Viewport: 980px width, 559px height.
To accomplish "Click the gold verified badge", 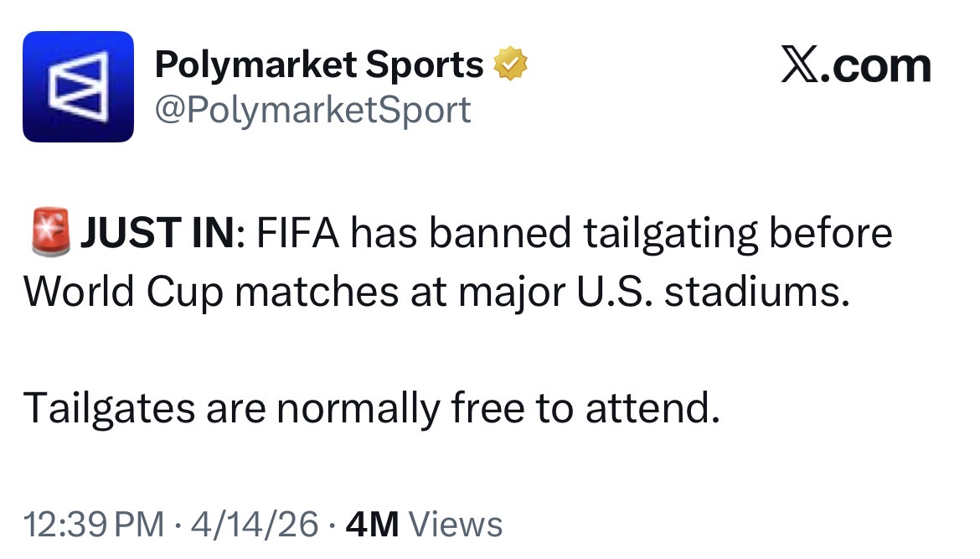I will [x=509, y=65].
